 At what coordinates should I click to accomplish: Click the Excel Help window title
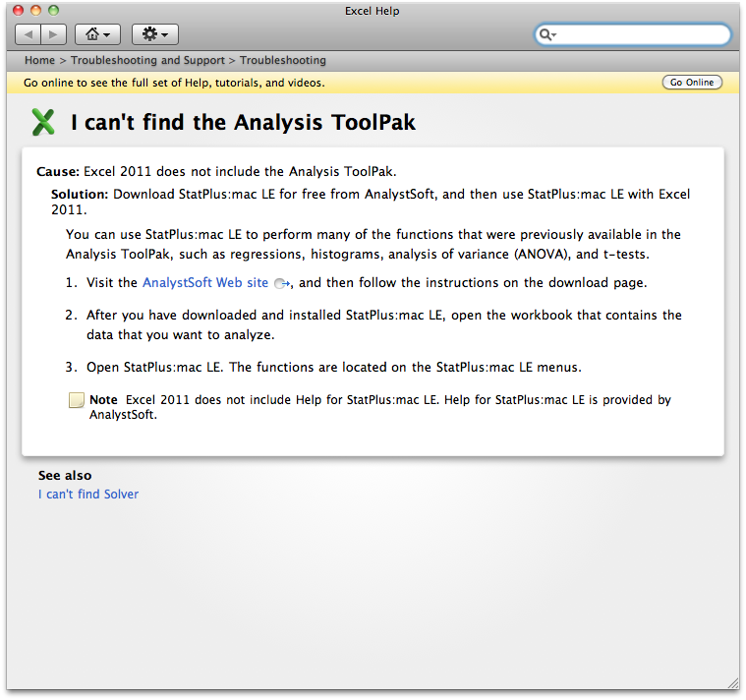click(373, 11)
